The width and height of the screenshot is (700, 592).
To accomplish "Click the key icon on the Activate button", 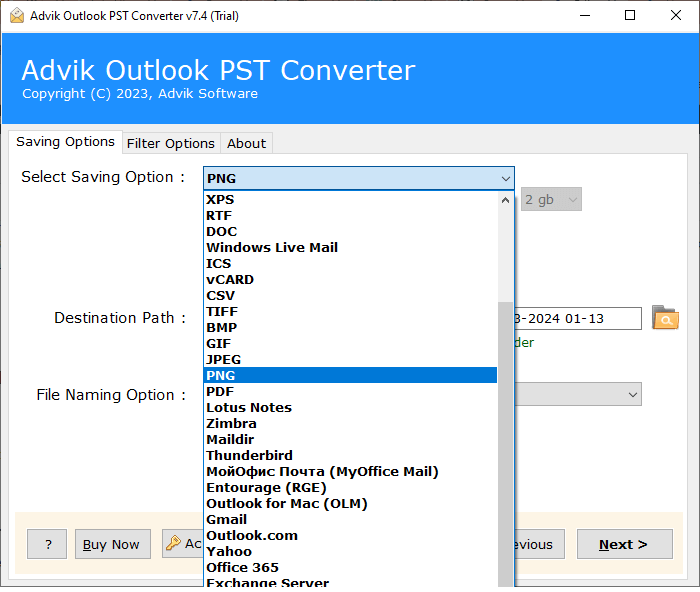I will coord(173,543).
